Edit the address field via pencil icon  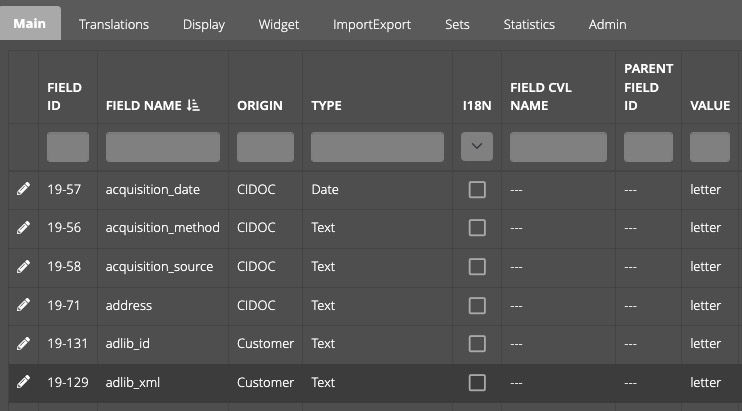[23, 305]
